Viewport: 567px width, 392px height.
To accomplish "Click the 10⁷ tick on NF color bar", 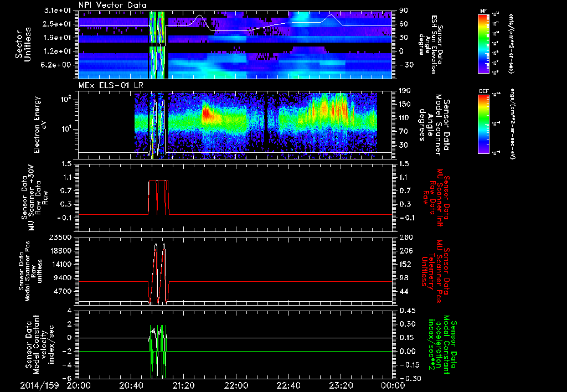I will (496, 63).
